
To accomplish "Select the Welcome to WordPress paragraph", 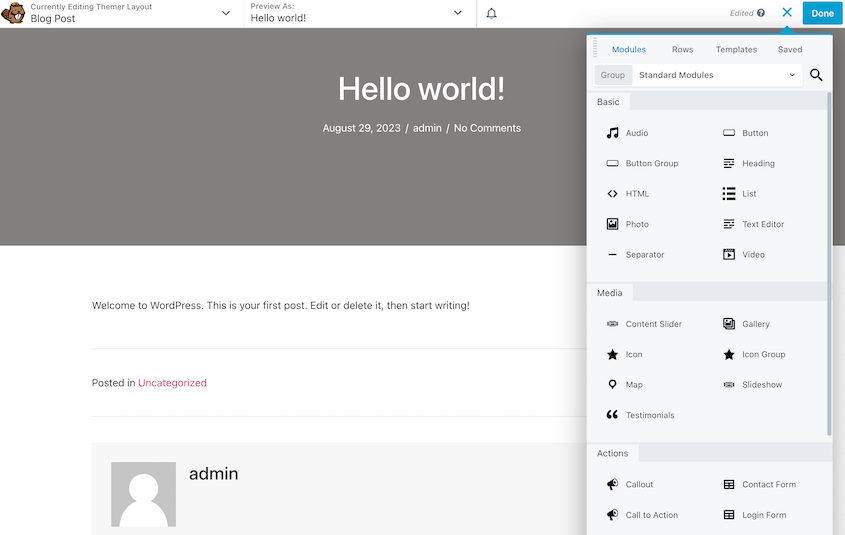I will [x=280, y=305].
